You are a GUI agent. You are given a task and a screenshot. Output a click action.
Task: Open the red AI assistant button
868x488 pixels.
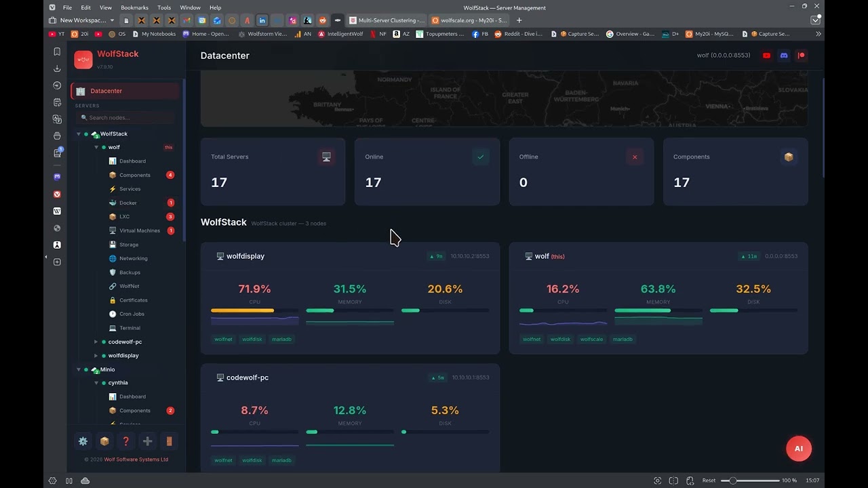(x=798, y=449)
